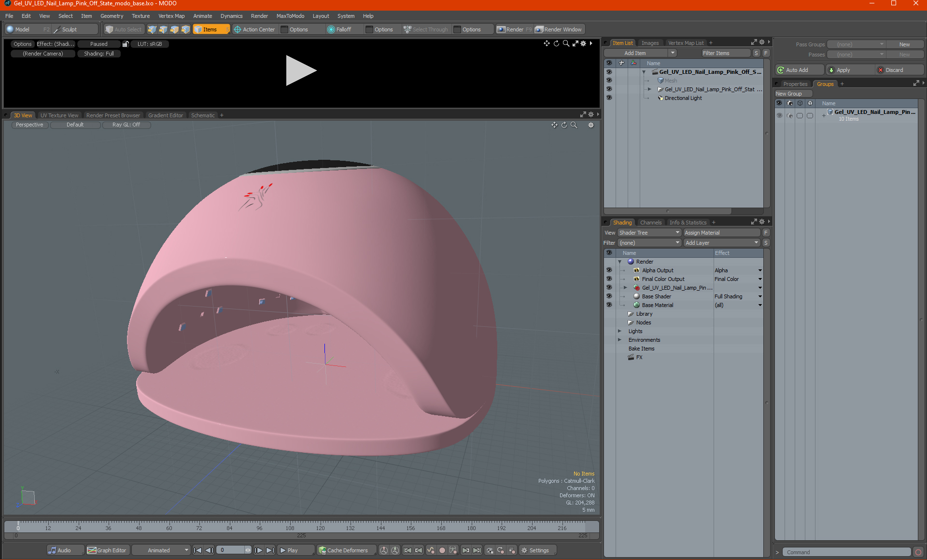Toggle visibility of top Gel_UV_LED scene item
This screenshot has width=927, height=560.
609,72
